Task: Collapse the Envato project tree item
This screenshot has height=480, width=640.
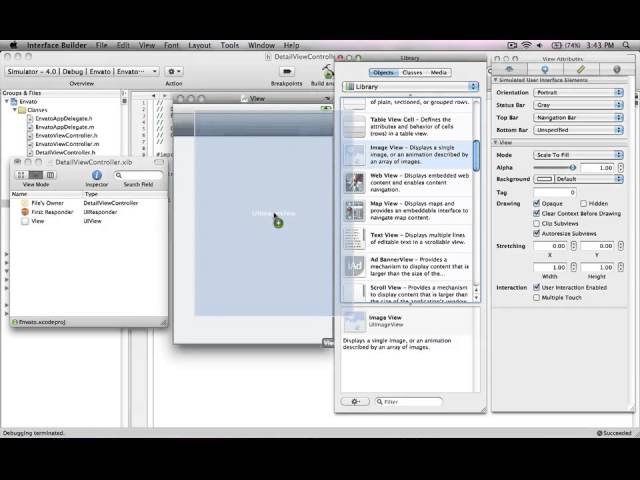Action: (7, 101)
